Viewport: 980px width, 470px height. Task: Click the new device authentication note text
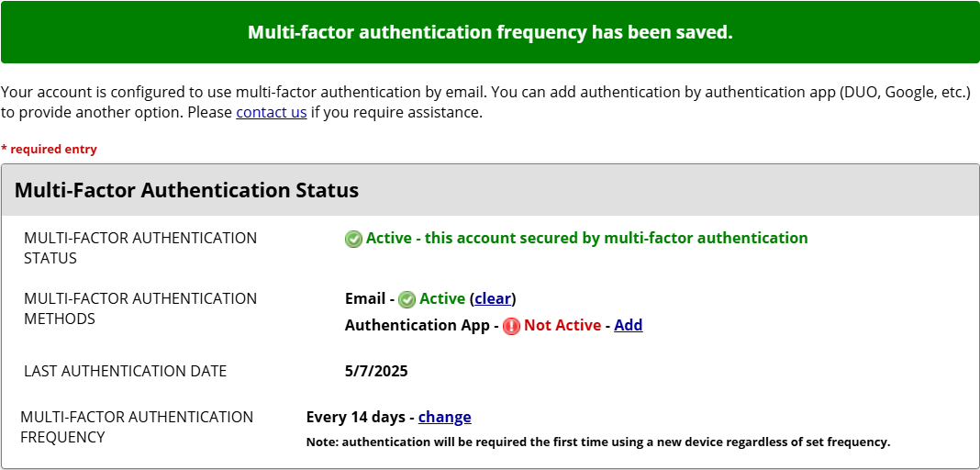click(597, 442)
